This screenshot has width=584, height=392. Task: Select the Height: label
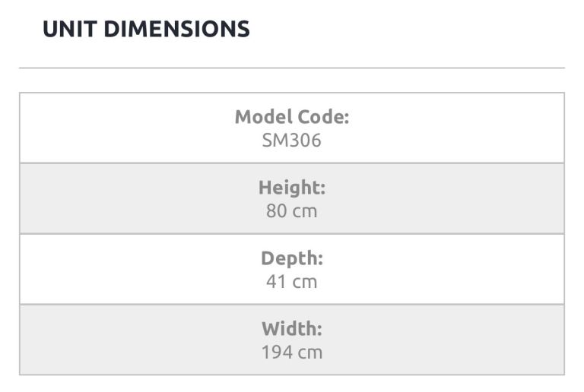[292, 188]
